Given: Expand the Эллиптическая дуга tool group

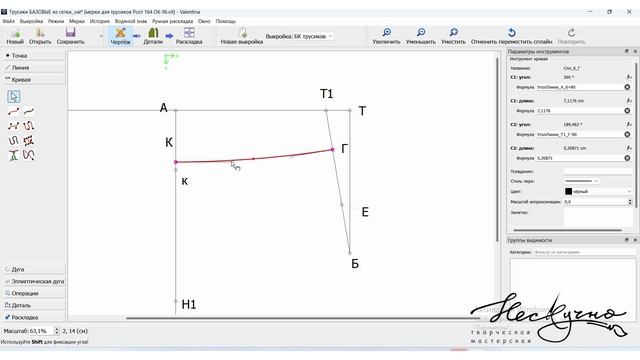Looking at the screenshot, I should coord(34,281).
